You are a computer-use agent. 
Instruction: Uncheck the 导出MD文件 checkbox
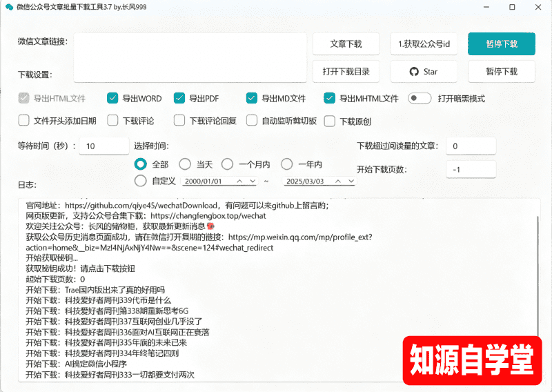pyautogui.click(x=252, y=98)
